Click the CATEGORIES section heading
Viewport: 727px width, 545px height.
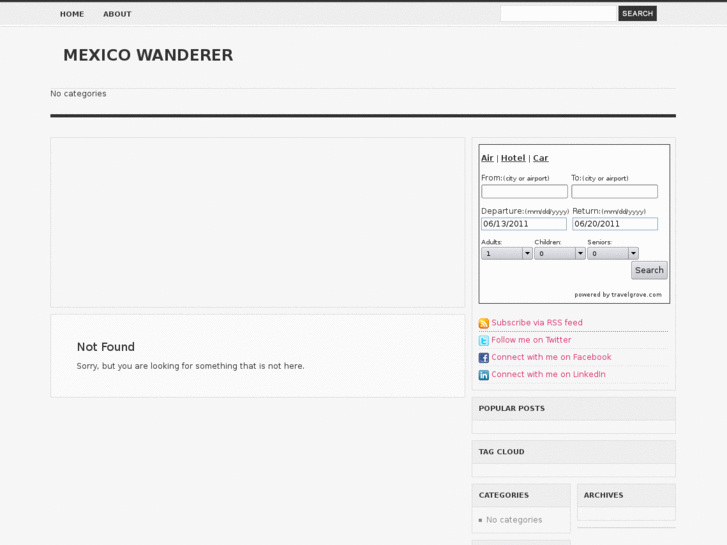pyautogui.click(x=504, y=495)
